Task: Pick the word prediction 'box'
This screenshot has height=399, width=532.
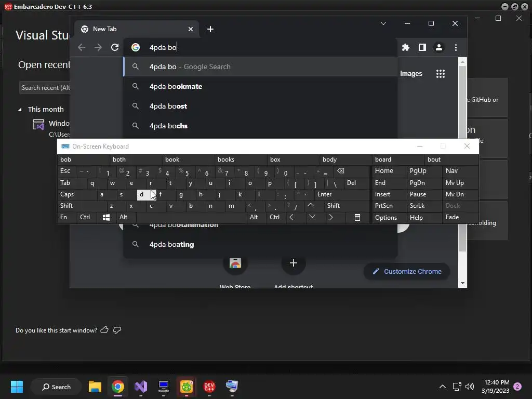Action: (294, 159)
